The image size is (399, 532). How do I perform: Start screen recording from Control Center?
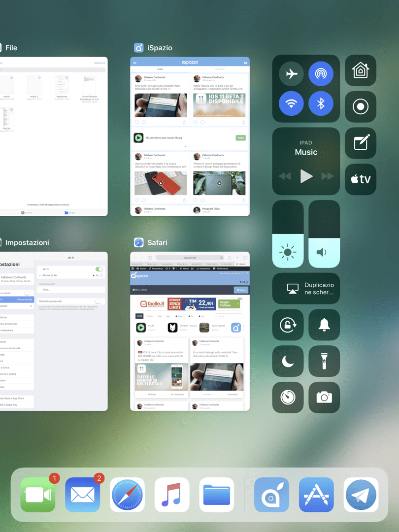pyautogui.click(x=360, y=106)
